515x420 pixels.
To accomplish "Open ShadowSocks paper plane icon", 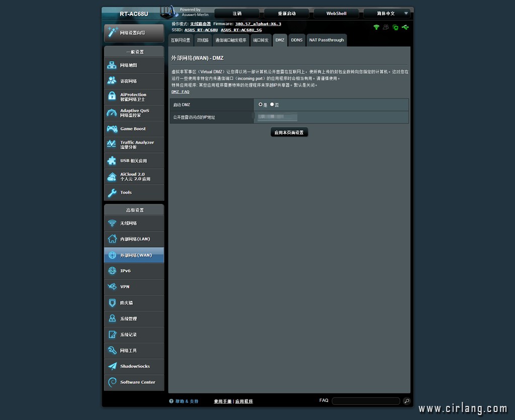I will (112, 366).
